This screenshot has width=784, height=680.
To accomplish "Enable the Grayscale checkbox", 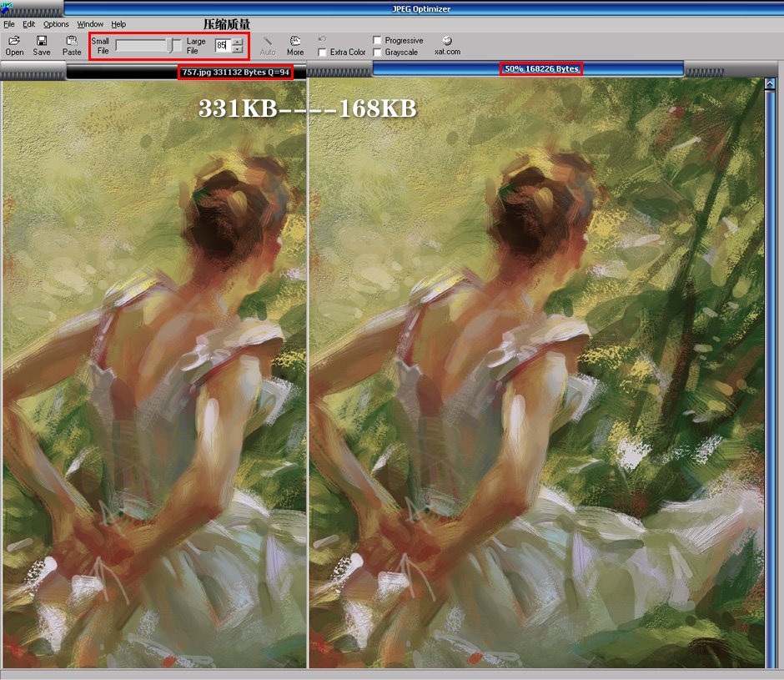I will pyautogui.click(x=377, y=52).
